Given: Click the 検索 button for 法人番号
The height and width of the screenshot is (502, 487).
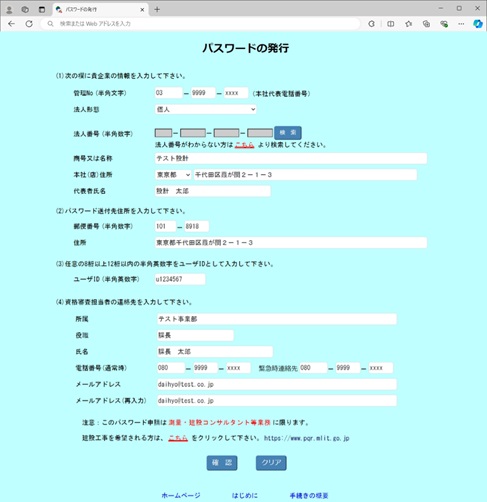Looking at the screenshot, I should click(288, 133).
